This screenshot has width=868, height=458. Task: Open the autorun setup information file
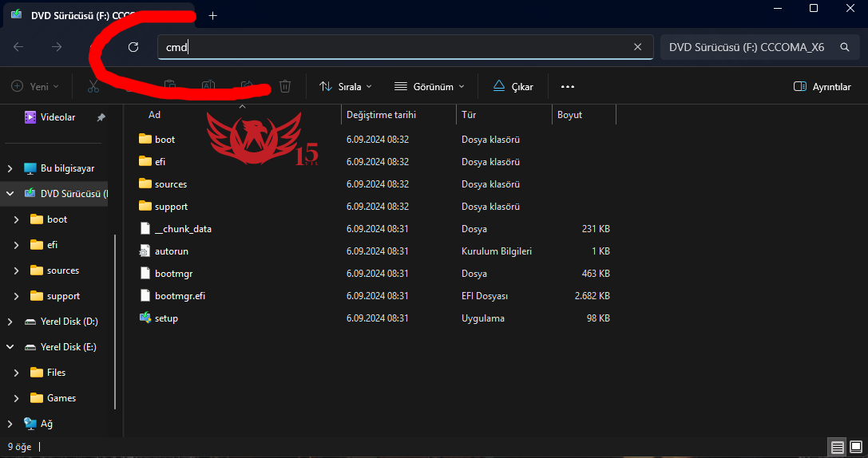[171, 251]
